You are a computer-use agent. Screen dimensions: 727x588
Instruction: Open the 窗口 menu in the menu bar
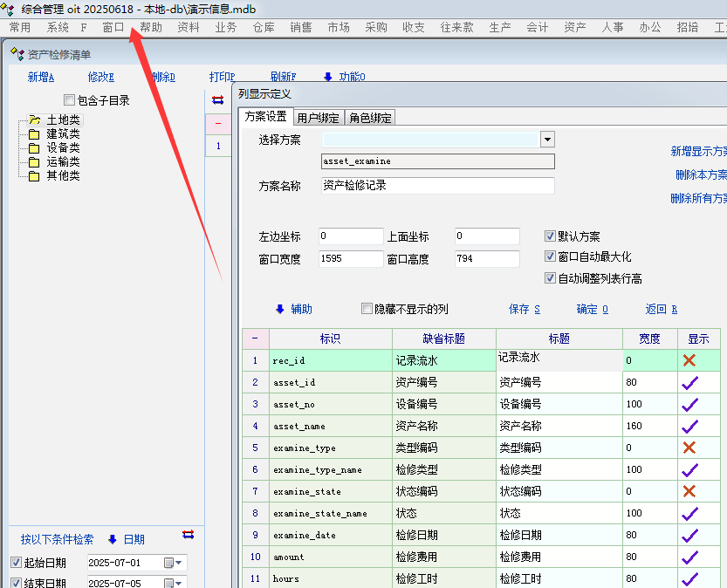[x=113, y=27]
